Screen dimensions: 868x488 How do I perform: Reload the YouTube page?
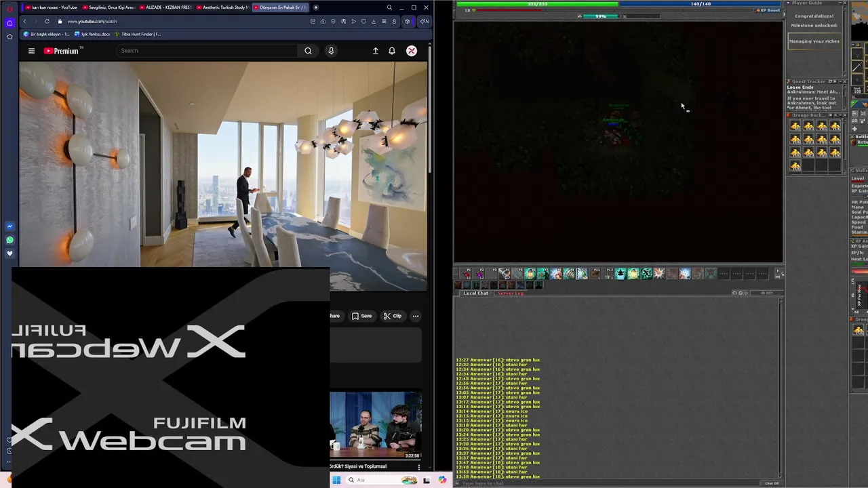click(x=47, y=21)
